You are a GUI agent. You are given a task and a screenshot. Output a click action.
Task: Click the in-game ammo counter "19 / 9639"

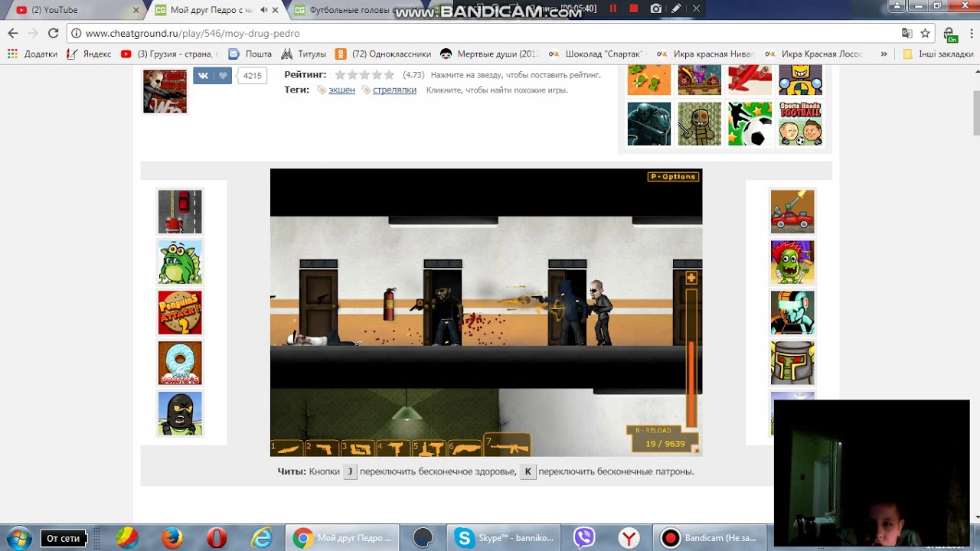(665, 444)
